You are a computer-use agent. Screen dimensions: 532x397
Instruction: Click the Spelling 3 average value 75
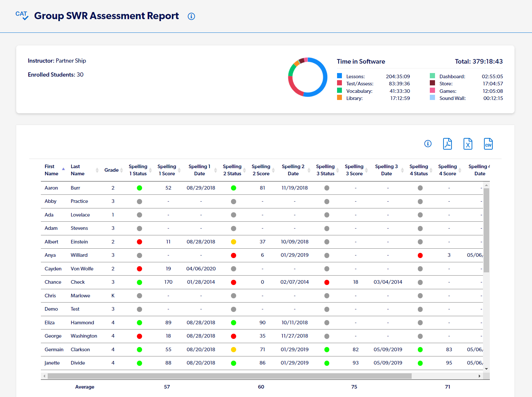(354, 387)
